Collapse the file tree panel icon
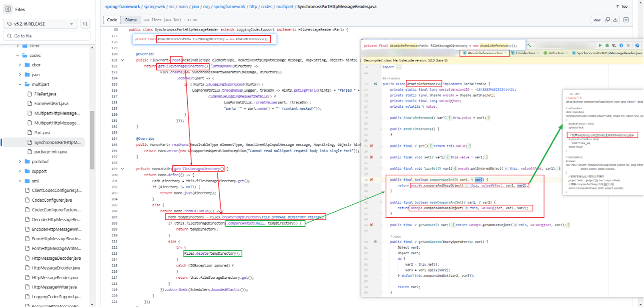The width and height of the screenshot is (644, 307). click(x=8, y=9)
